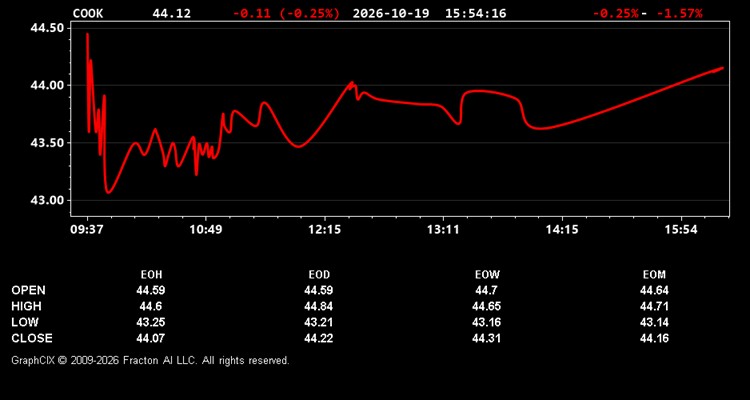The height and width of the screenshot is (400, 750).
Task: Click the EOM high value 44.71
Action: click(x=654, y=306)
